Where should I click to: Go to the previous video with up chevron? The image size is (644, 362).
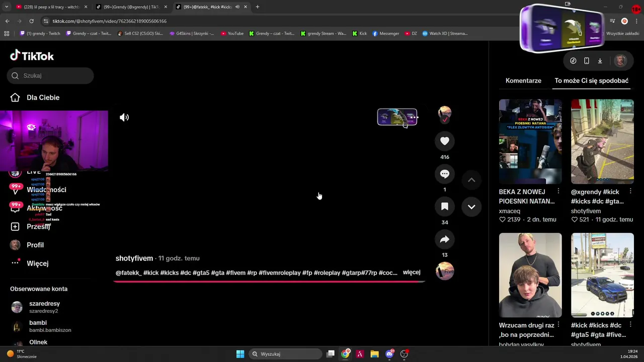(471, 180)
